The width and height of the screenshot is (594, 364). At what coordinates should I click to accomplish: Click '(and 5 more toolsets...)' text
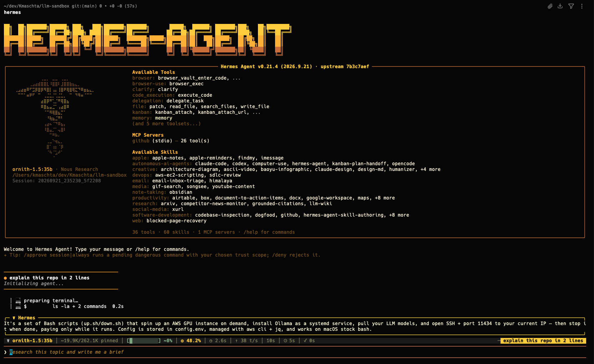[167, 124]
